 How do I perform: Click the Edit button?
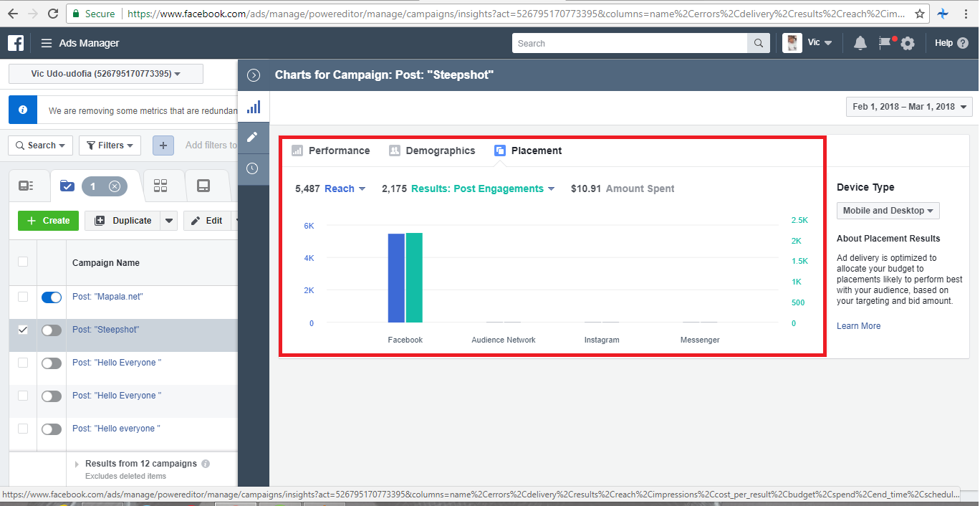(x=206, y=221)
